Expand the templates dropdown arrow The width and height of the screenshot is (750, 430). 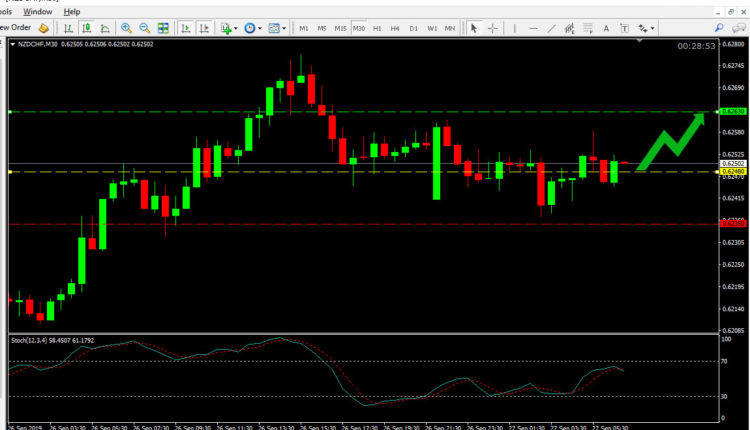click(284, 28)
